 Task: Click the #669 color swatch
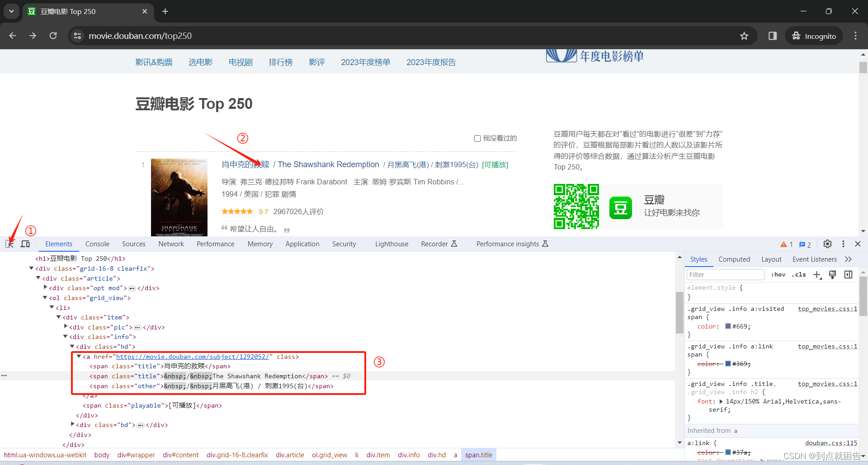click(727, 326)
